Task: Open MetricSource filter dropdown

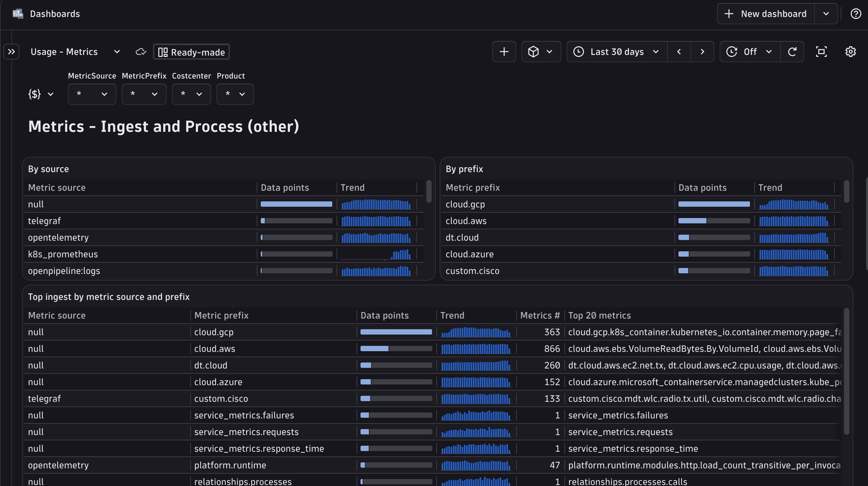Action: pos(92,94)
